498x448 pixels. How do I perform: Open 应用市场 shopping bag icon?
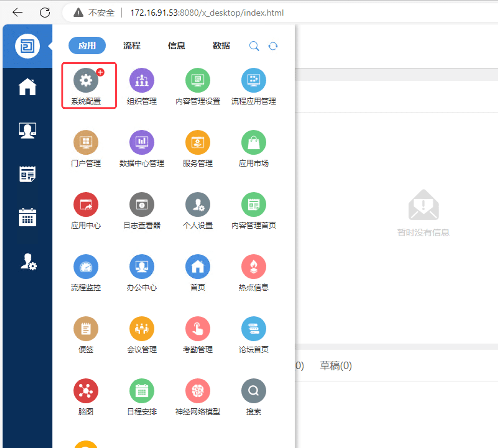coord(254,143)
